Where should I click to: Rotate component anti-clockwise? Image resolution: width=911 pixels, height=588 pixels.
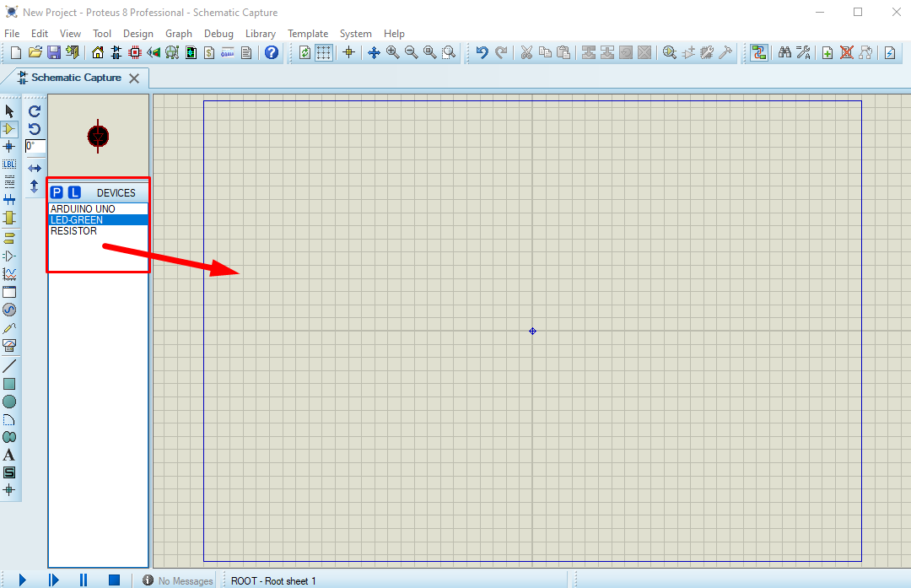point(35,128)
